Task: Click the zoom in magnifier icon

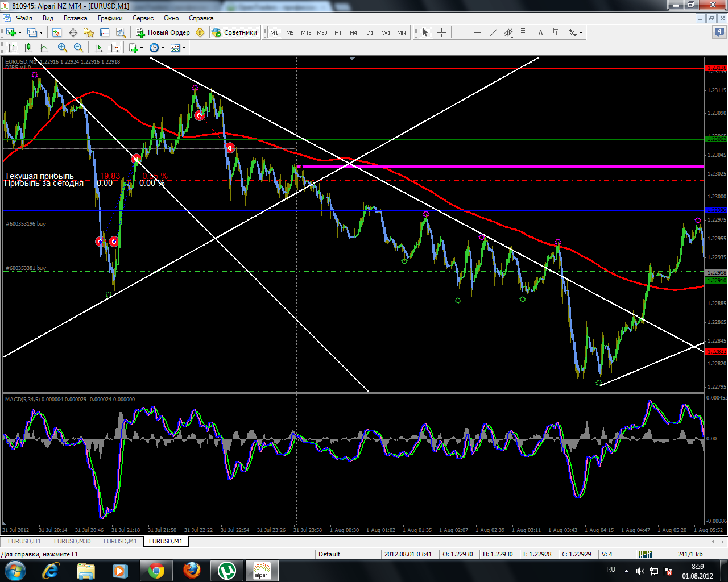Action: click(63, 48)
